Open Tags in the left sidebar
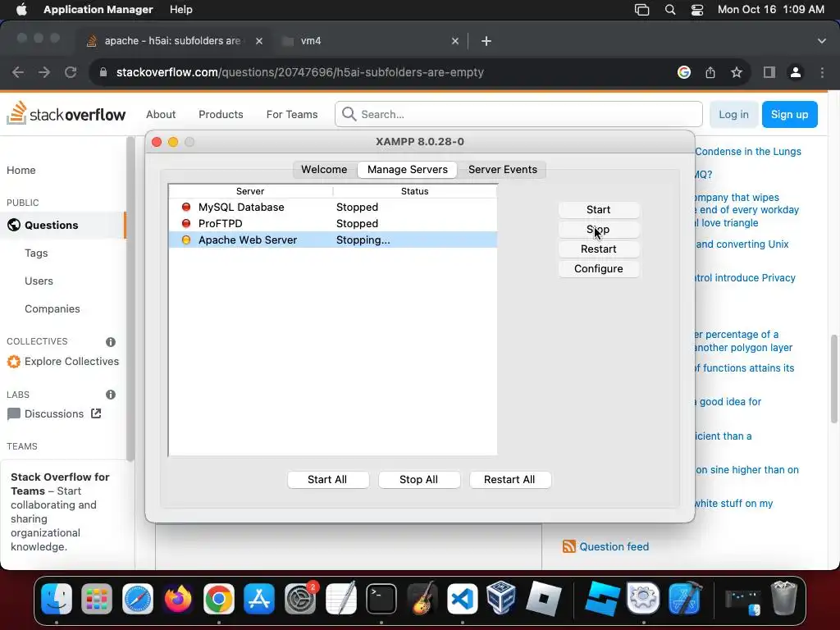This screenshot has width=840, height=630. pyautogui.click(x=36, y=253)
